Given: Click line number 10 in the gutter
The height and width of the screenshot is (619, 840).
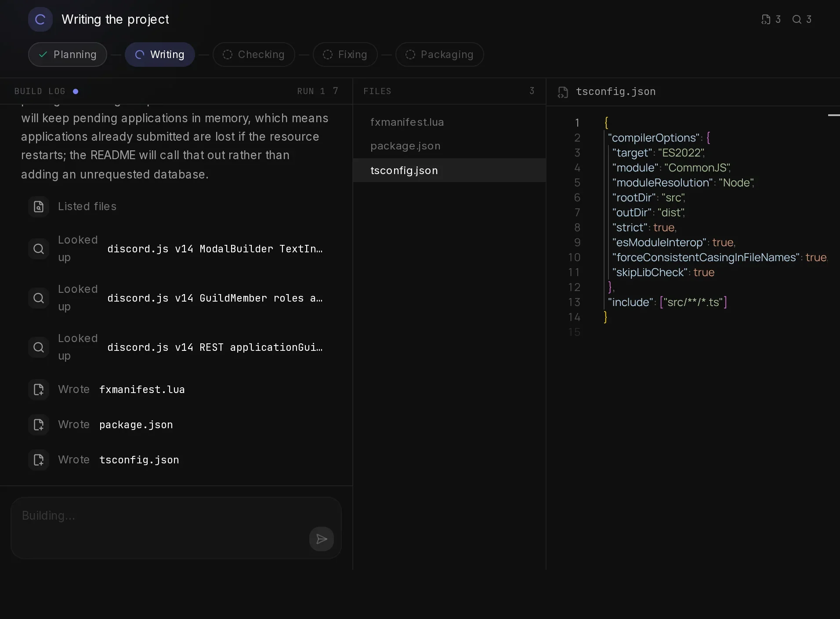Looking at the screenshot, I should (x=574, y=258).
